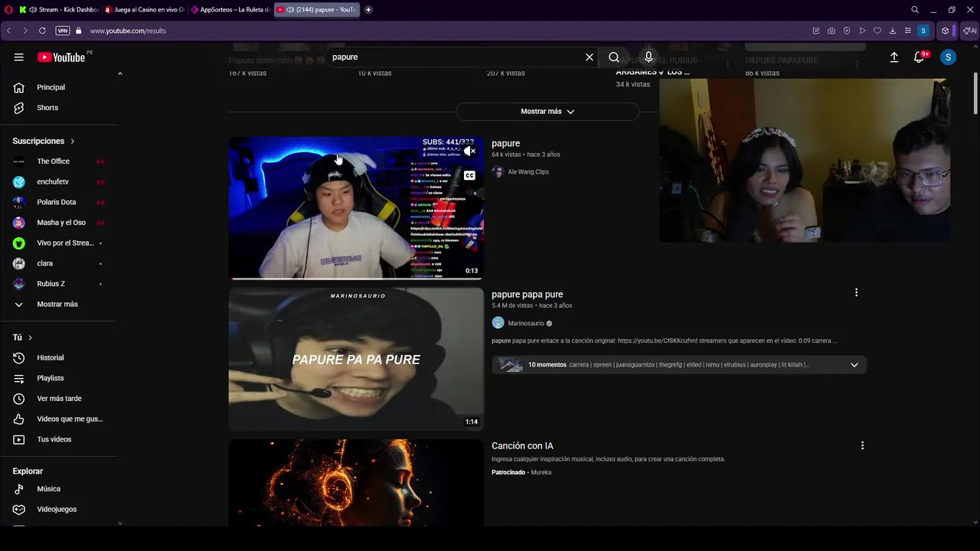Expand the 10 momentos chapters dropdown
This screenshot has height=551, width=980.
coord(854,365)
